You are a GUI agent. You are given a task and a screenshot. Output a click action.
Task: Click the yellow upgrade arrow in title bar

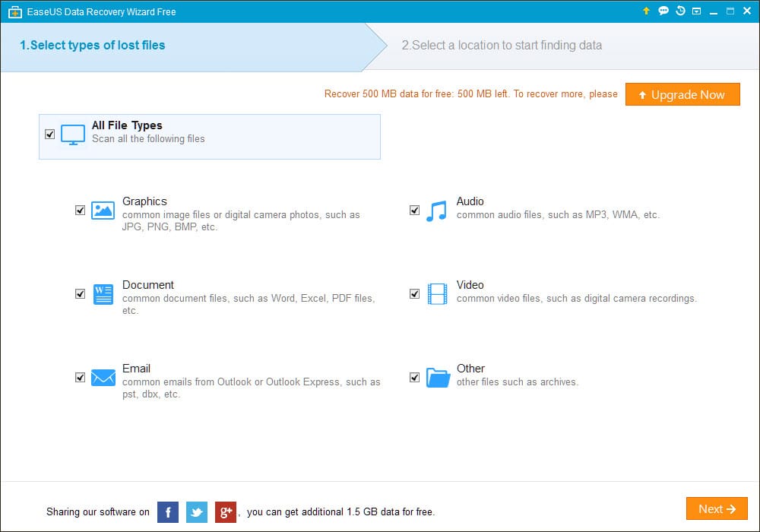(x=646, y=11)
